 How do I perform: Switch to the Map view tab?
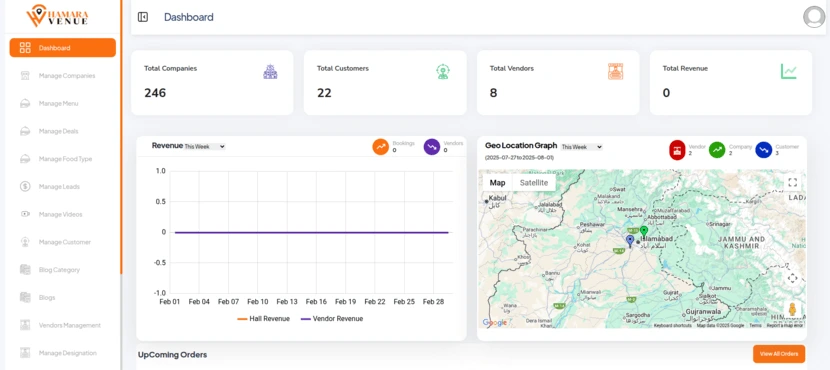tap(498, 183)
